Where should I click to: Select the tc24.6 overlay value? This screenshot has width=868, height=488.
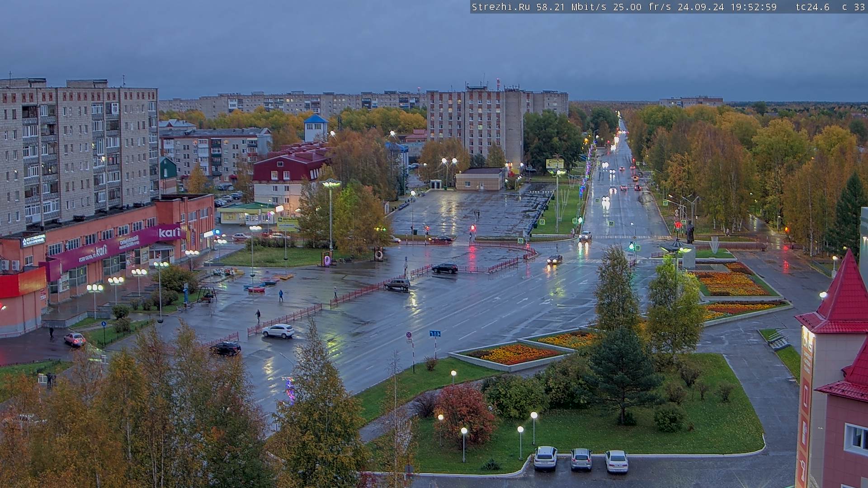pos(812,7)
